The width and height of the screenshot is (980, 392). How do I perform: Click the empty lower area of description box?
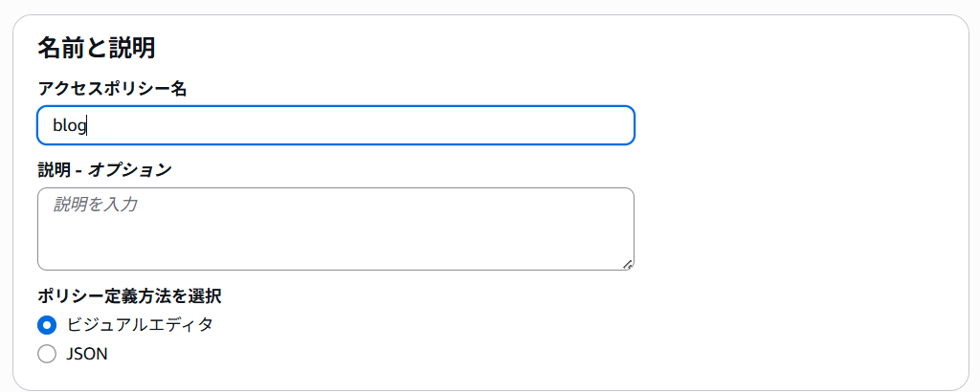coord(336,247)
